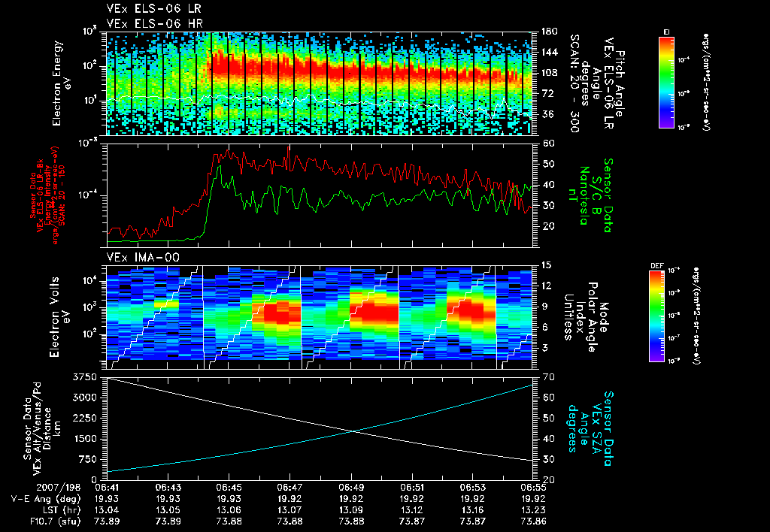Click the 06:43 time tick label
The height and width of the screenshot is (532, 770).
pos(168,488)
